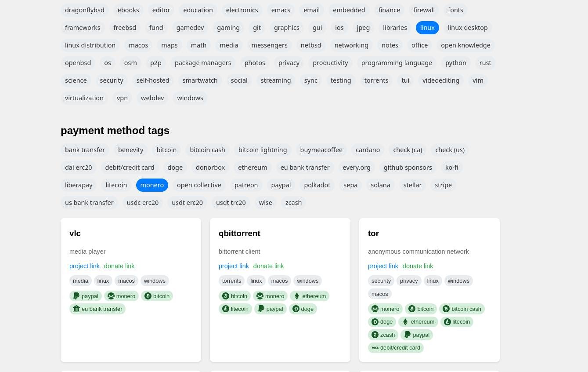
Task: Click the bitcoin cash icon in the tor card
Action: (x=446, y=309)
